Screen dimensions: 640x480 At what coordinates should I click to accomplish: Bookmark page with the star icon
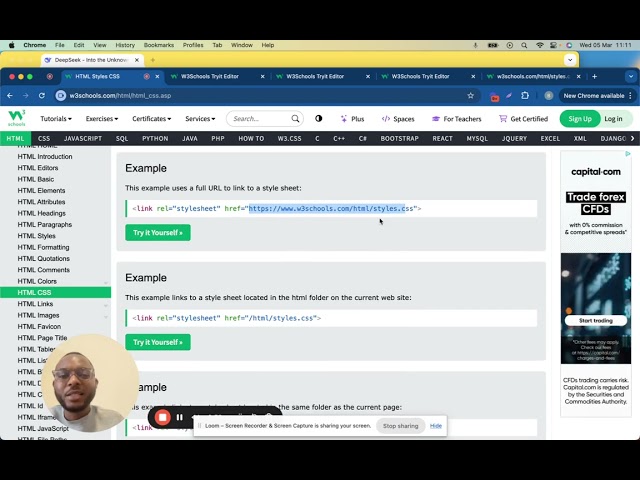[471, 96]
